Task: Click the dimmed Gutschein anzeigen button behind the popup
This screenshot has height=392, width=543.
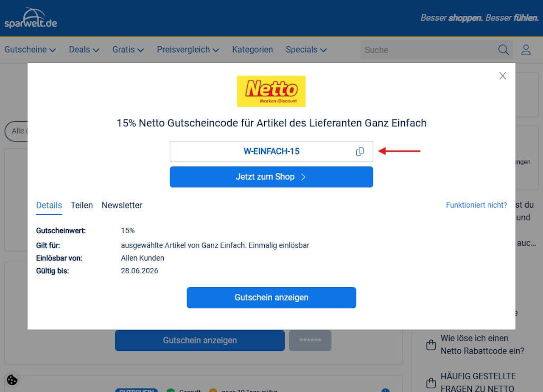Action: pyautogui.click(x=200, y=340)
